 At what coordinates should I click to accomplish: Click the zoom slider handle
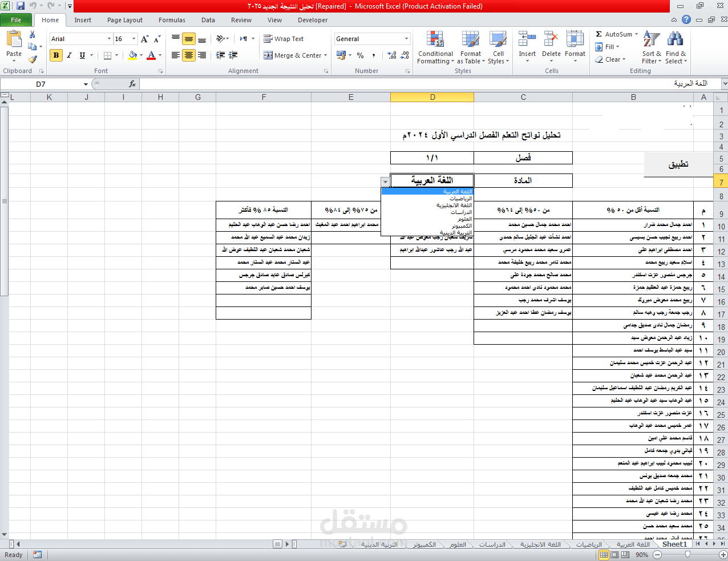[x=687, y=554]
